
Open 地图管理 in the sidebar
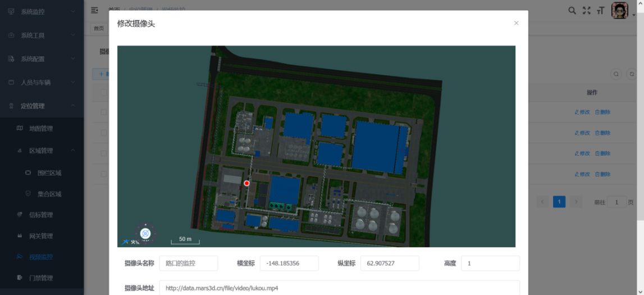pos(40,129)
